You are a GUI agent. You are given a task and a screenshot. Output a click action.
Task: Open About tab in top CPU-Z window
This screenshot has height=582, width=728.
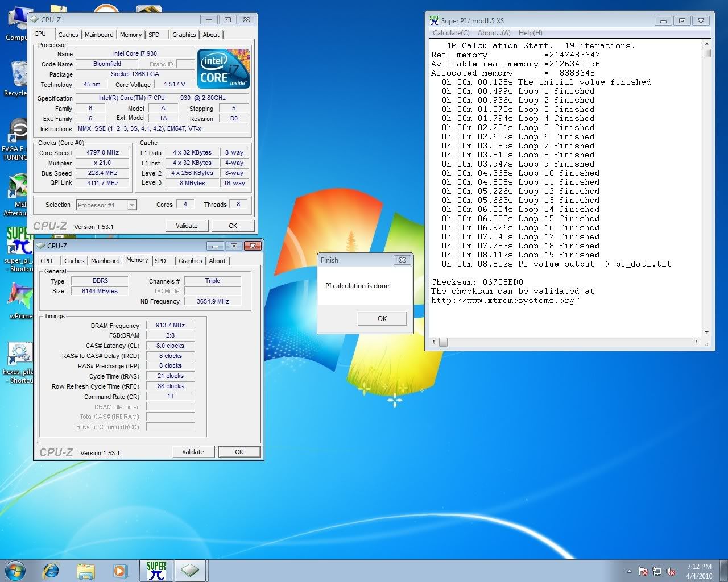click(211, 35)
